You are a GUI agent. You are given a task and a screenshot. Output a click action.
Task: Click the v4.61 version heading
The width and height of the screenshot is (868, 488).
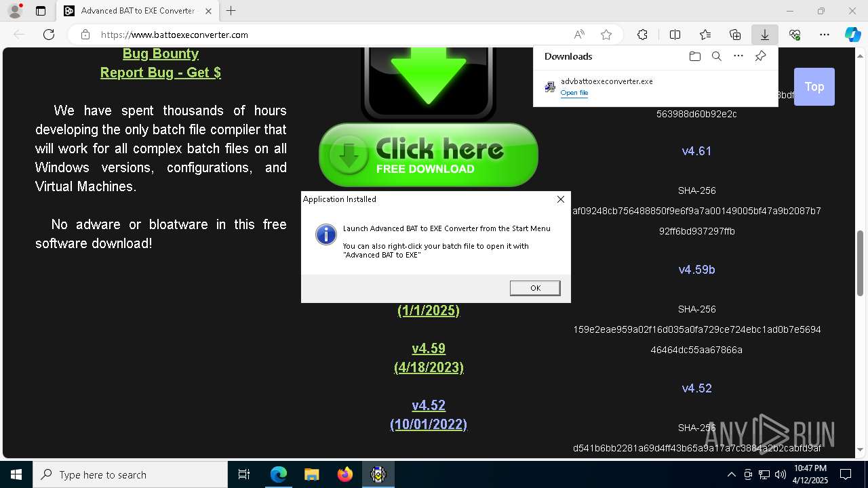pos(696,151)
